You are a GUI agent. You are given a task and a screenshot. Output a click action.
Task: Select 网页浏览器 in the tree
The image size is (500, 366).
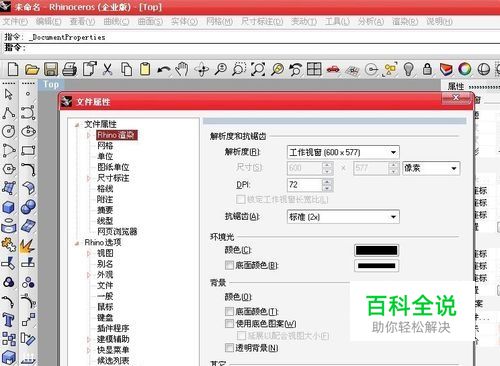click(117, 231)
